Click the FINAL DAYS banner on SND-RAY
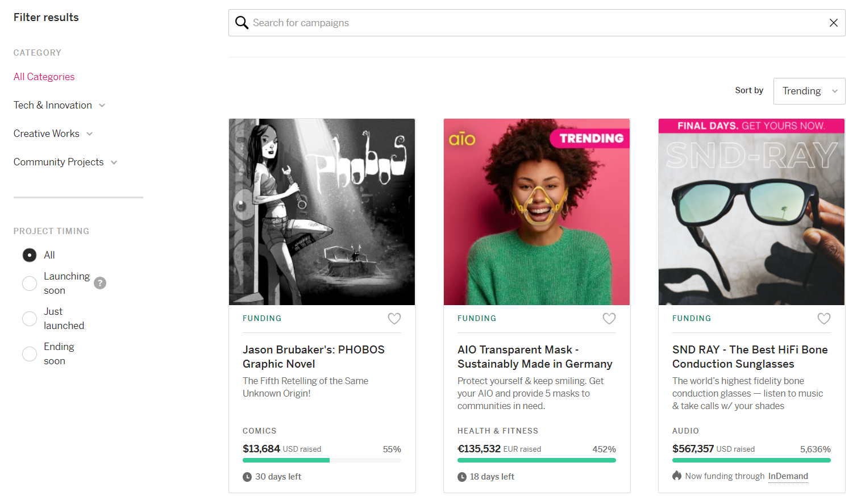861x504 pixels. [751, 126]
